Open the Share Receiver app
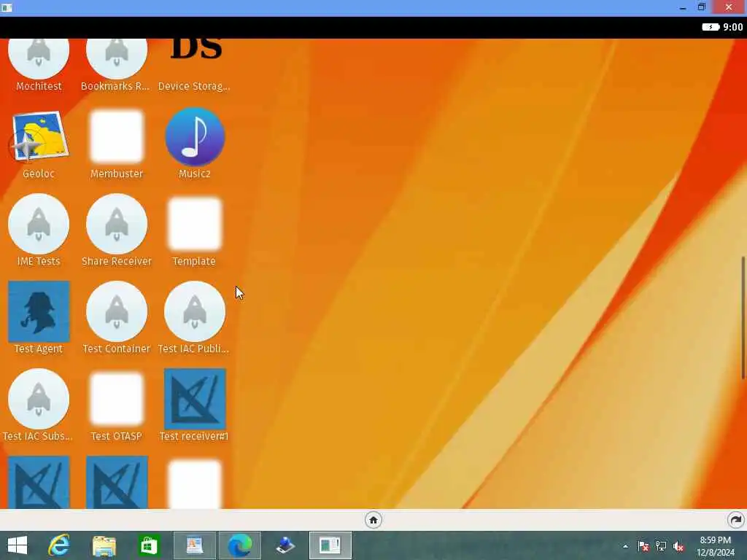The image size is (747, 560). click(117, 224)
